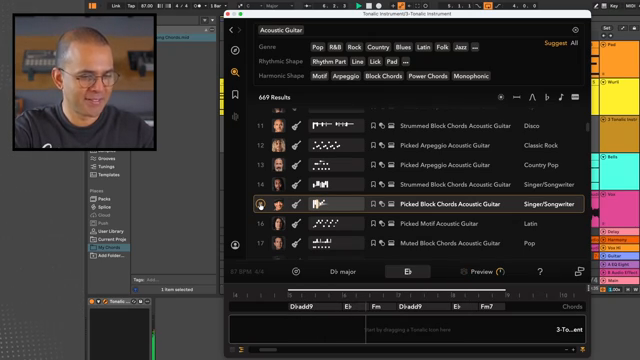Click the E♭ chord button in Tonalic bottom bar
Viewport: 640px width, 360px height.
pos(408,271)
